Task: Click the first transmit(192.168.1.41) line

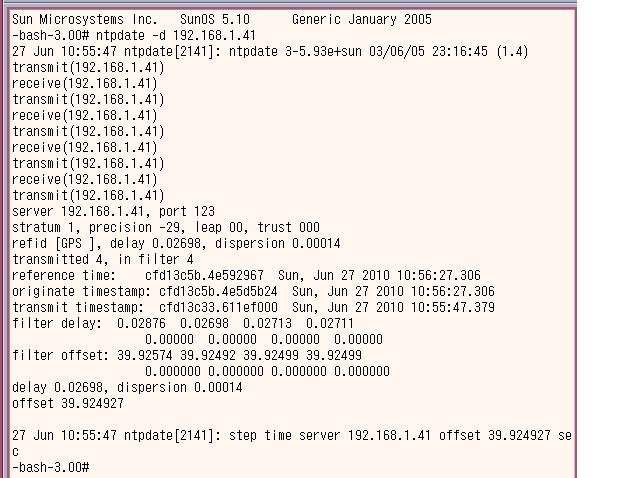Action: (88, 67)
